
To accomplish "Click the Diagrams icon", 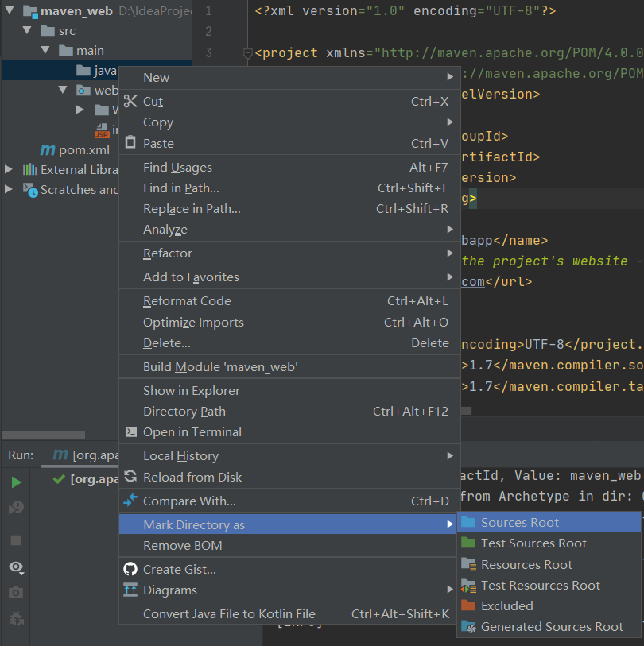I will tap(130, 590).
